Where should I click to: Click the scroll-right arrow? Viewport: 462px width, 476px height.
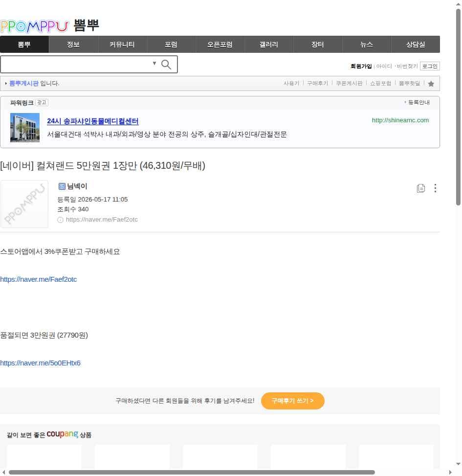pyautogui.click(x=450, y=473)
